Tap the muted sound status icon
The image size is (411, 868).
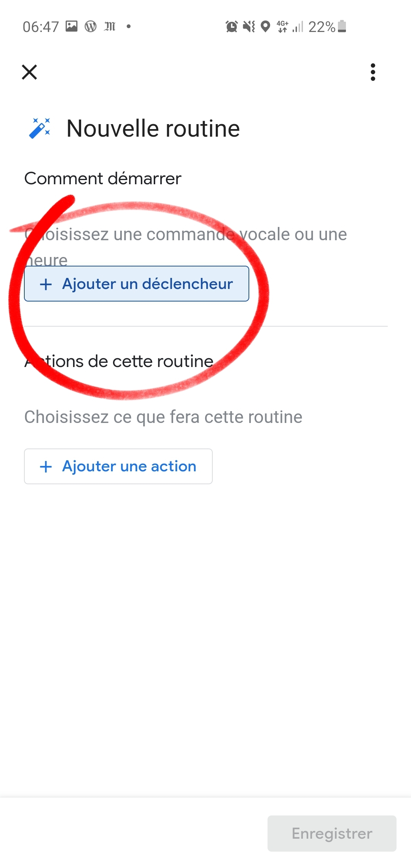point(249,27)
